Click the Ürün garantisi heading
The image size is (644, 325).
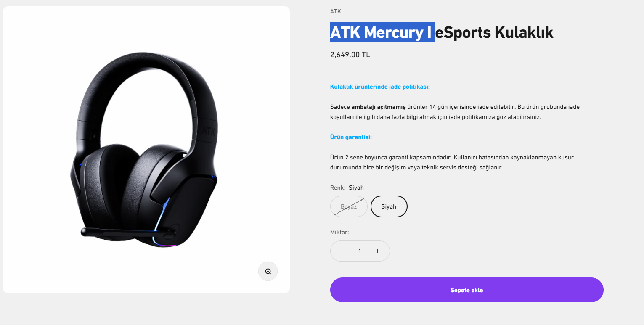click(x=351, y=137)
